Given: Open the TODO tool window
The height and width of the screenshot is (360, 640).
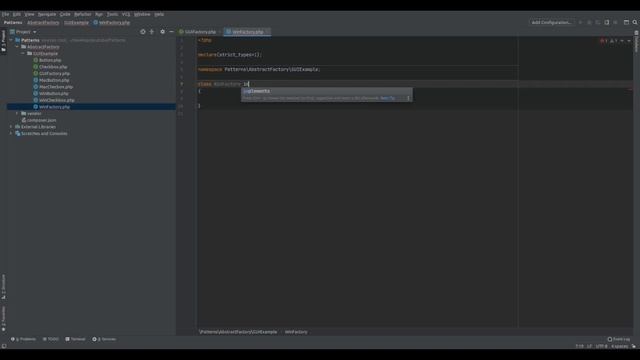Looking at the screenshot, I should point(51,339).
